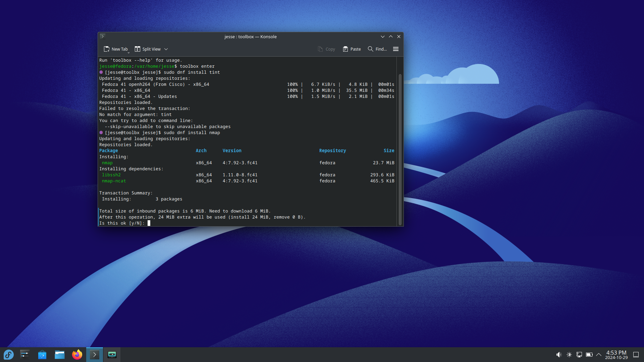
Task: Click the Show Desktop corner button
Action: pyautogui.click(x=636, y=355)
